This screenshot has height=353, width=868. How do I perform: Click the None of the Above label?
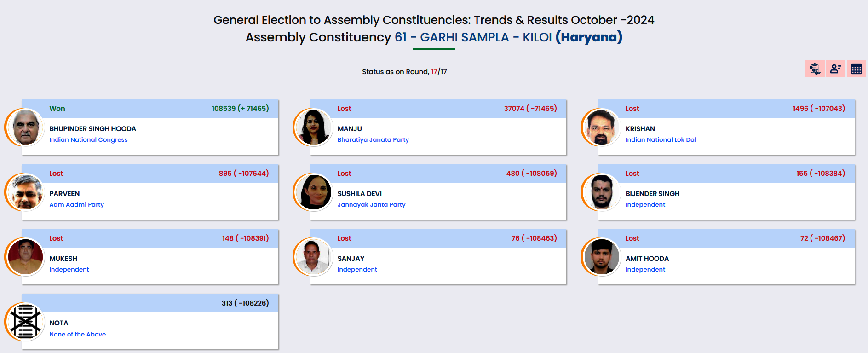click(77, 335)
